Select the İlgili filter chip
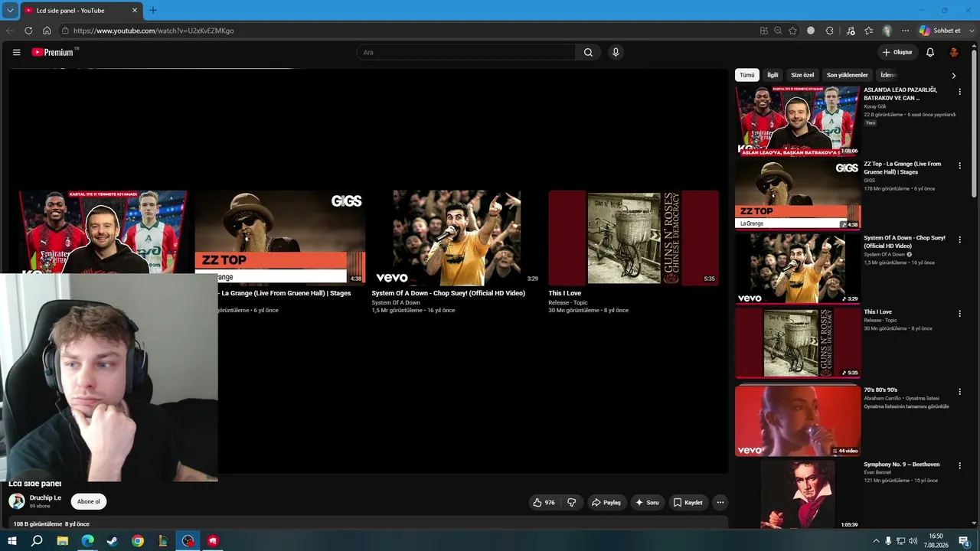Viewport: 980px width, 551px height. pos(773,75)
